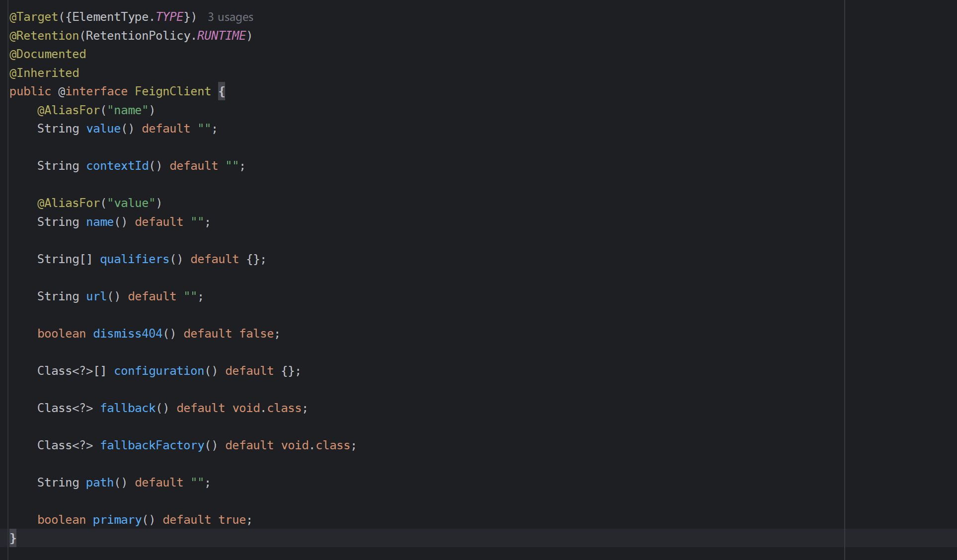The image size is (957, 560).
Task: Click the opening brace after FeignClient
Action: pos(222,91)
